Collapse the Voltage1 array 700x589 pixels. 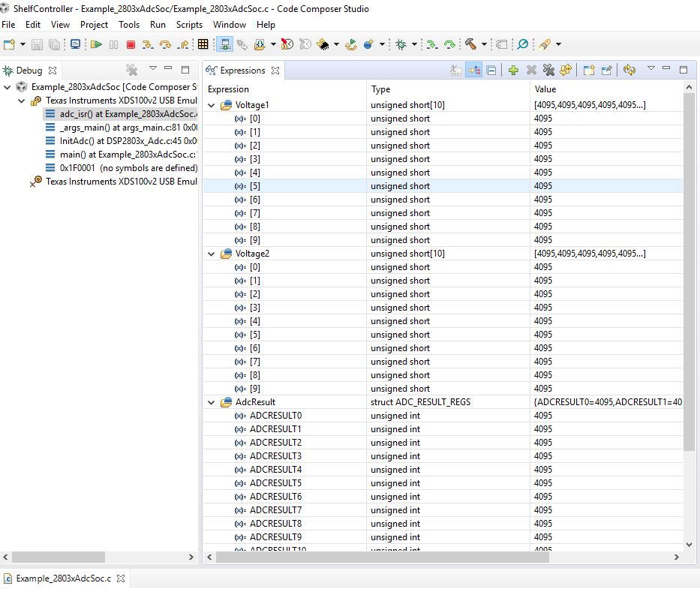(x=211, y=104)
